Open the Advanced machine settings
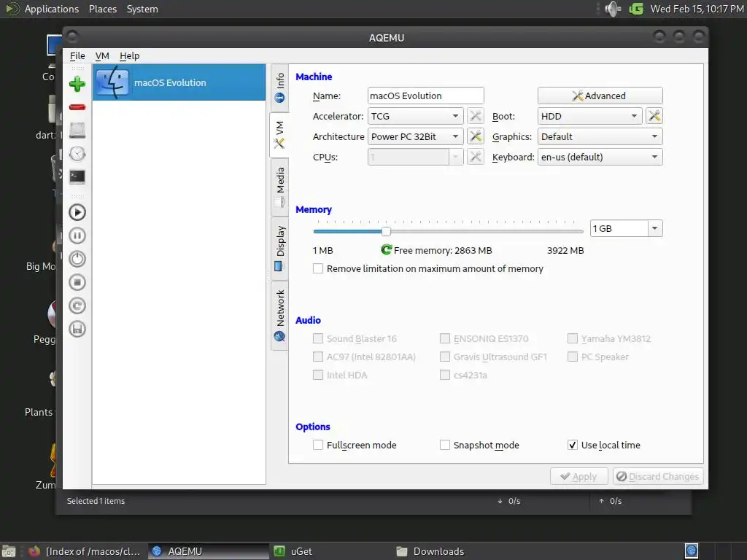Screen dimensions: 747x560 click(x=600, y=96)
